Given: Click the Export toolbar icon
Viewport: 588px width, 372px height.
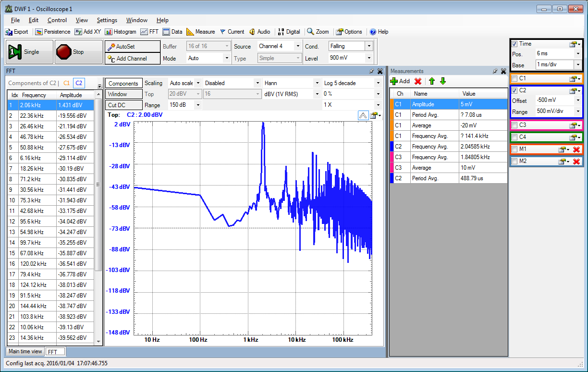Looking at the screenshot, I should tap(16, 32).
